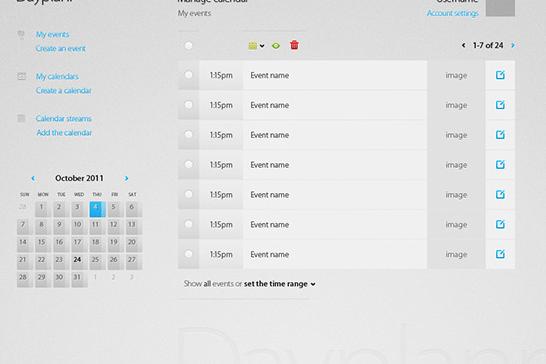Pick October 20 in the mini calendar
This screenshot has width=546, height=364.
pos(133,244)
